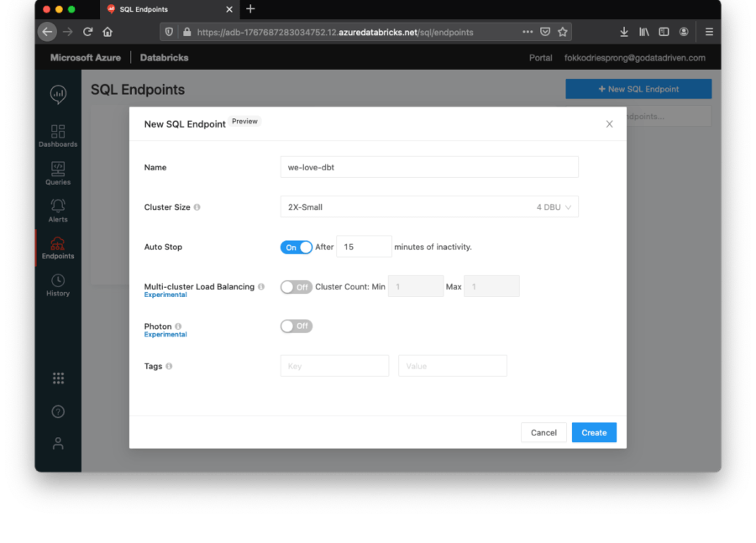Open the Queries sidebar icon
This screenshot has width=756, height=543.
[x=58, y=174]
